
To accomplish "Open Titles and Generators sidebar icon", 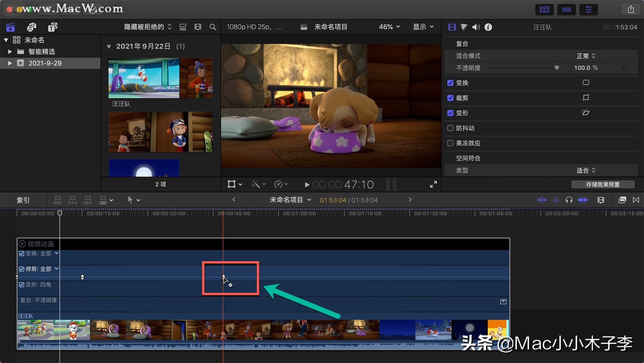I will coord(53,27).
